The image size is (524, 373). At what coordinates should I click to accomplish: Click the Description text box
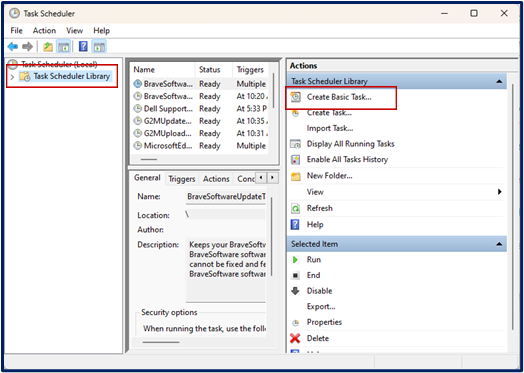[226, 269]
